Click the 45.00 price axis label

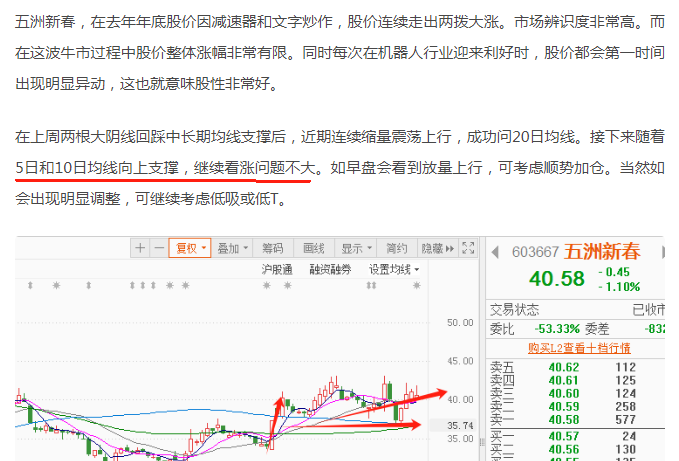[460, 361]
